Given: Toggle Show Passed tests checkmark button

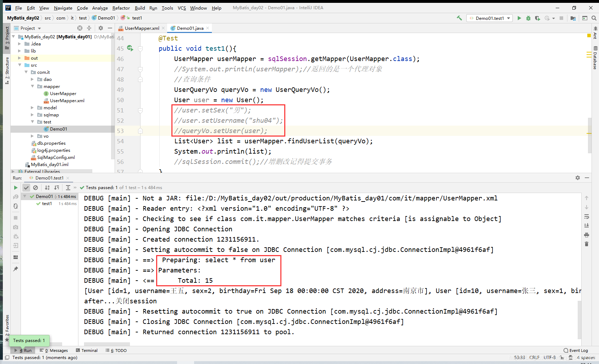Looking at the screenshot, I should click(26, 188).
